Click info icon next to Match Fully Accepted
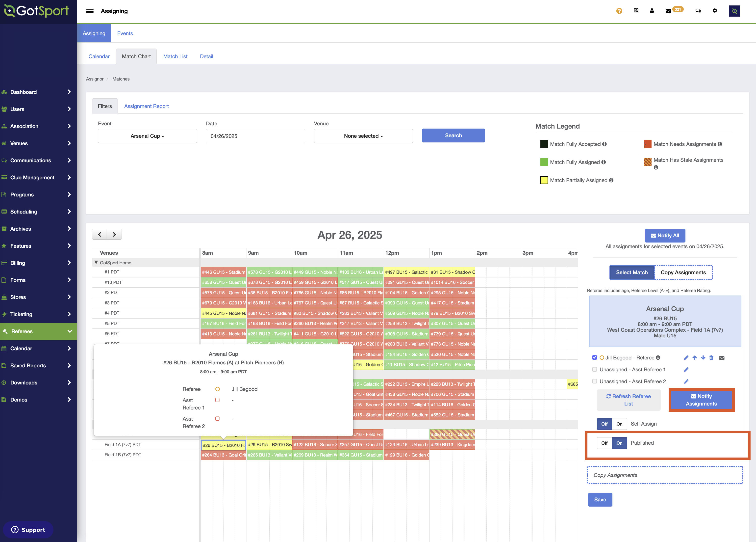This screenshot has height=542, width=756. [x=604, y=144]
